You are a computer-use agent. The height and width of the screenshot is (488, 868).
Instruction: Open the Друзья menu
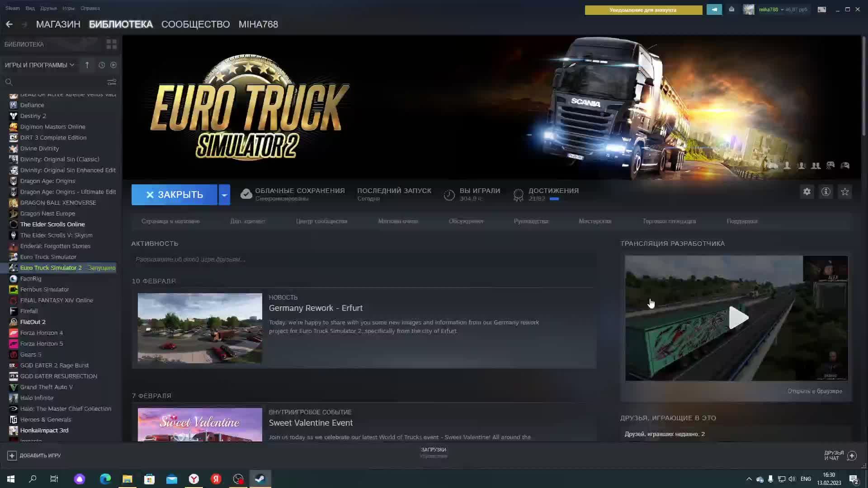point(48,8)
